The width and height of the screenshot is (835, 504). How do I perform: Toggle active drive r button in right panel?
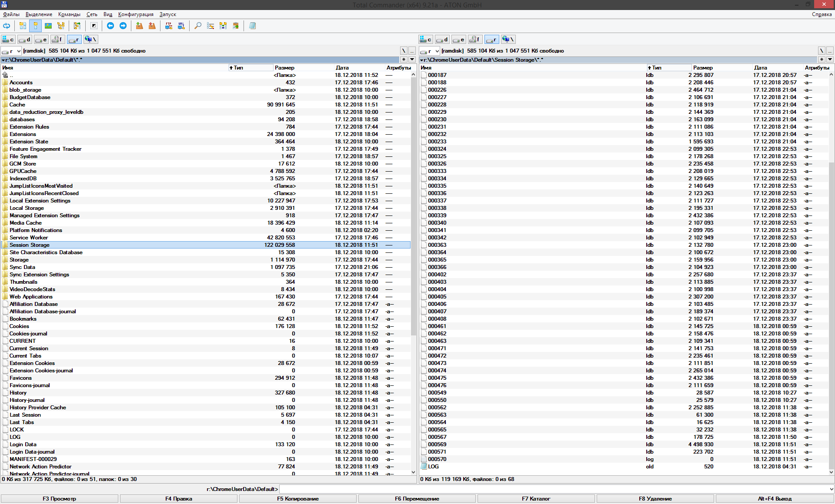tap(492, 40)
